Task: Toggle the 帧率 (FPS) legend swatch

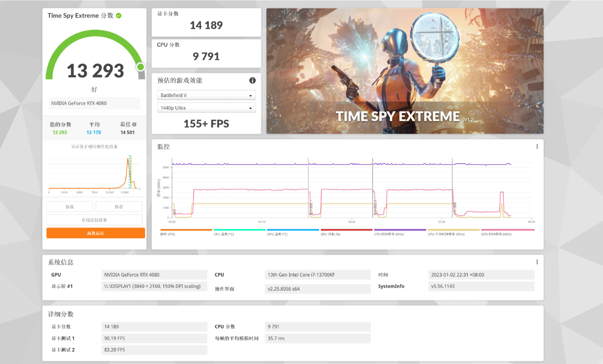Action: coord(186,230)
